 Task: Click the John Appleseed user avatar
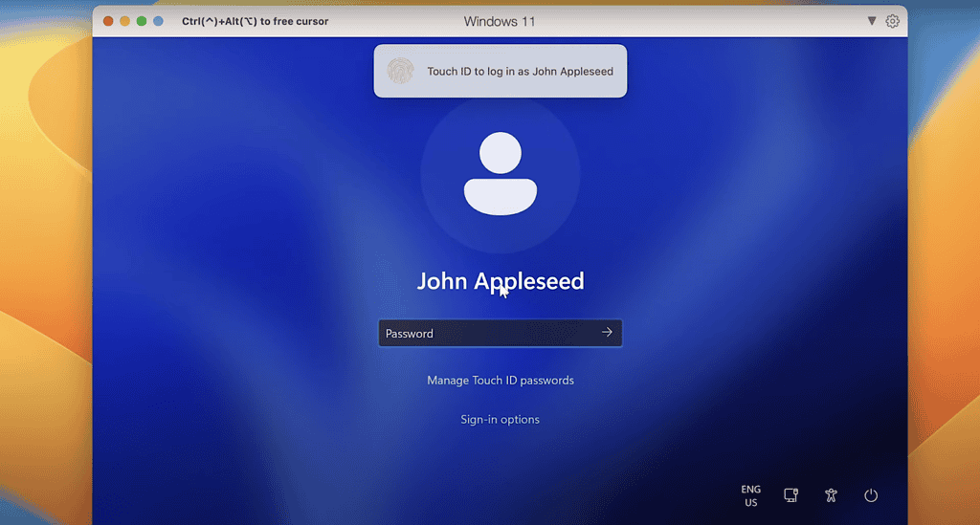tap(500, 173)
